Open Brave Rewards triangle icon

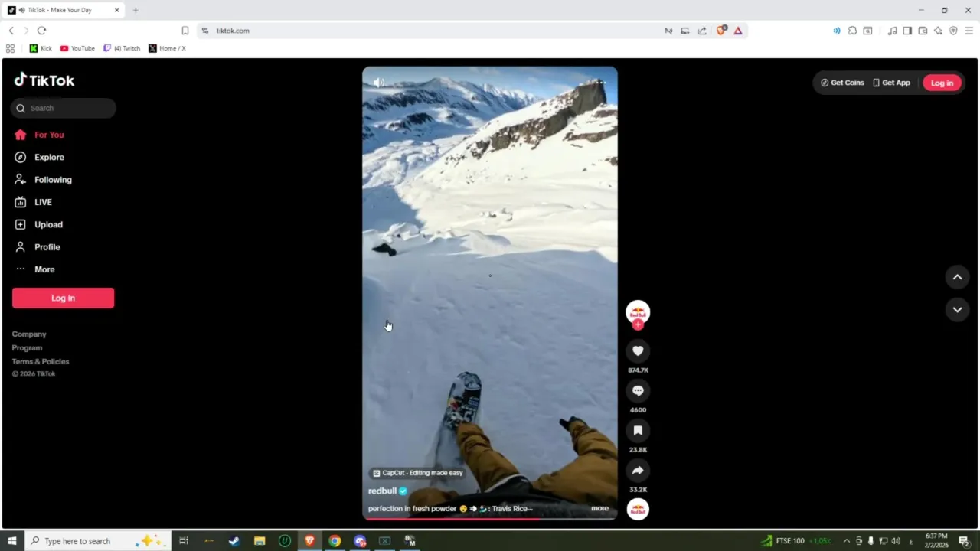pos(738,31)
